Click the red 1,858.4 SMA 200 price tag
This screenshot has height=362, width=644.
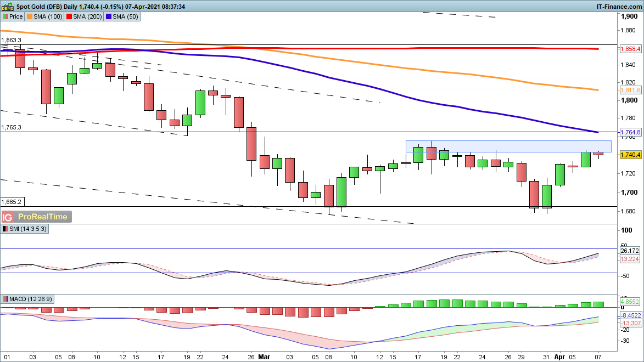click(x=630, y=49)
